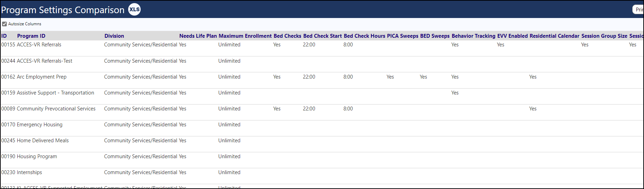This screenshot has width=644, height=189.
Task: Sort by BED Sweeps column header
Action: (x=435, y=36)
